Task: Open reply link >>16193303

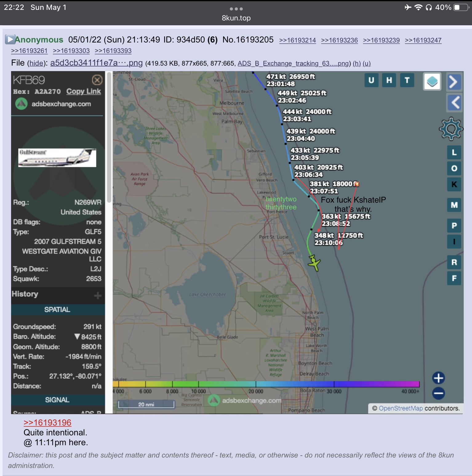Action: 71,51
